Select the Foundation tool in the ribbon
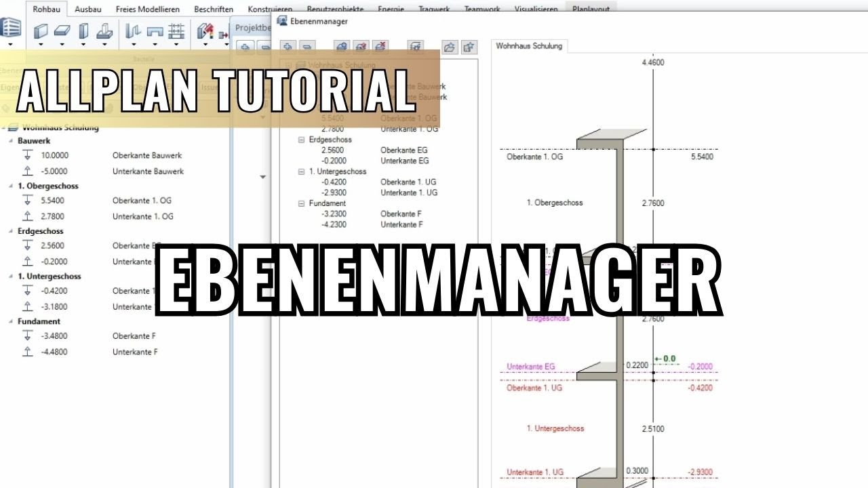Image resolution: width=868 pixels, height=488 pixels. 104,30
